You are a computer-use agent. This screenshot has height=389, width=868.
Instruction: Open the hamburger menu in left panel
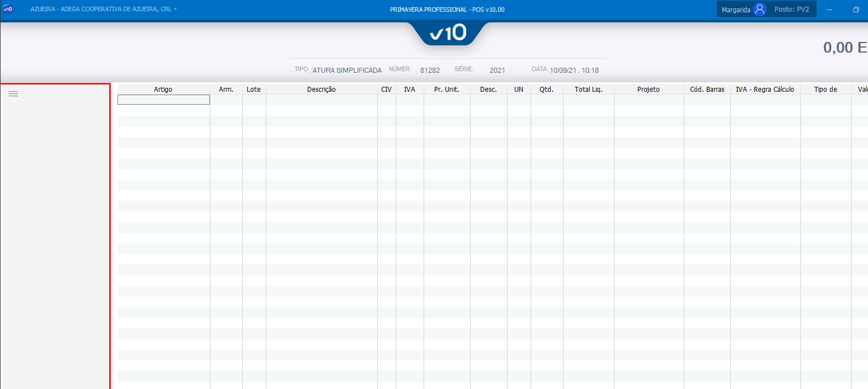pos(13,94)
